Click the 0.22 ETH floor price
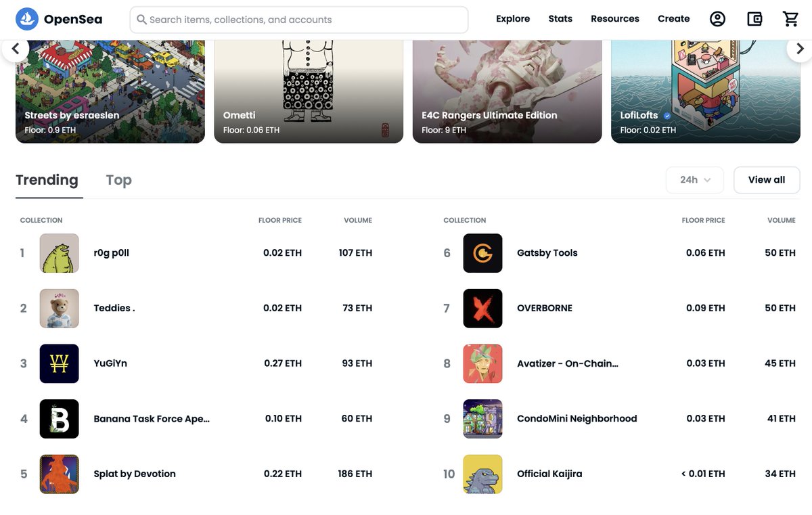This screenshot has height=515, width=812. click(x=283, y=474)
